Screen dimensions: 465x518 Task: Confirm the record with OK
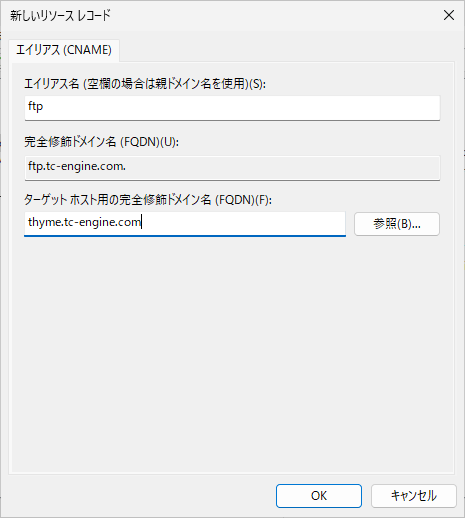coord(319,496)
